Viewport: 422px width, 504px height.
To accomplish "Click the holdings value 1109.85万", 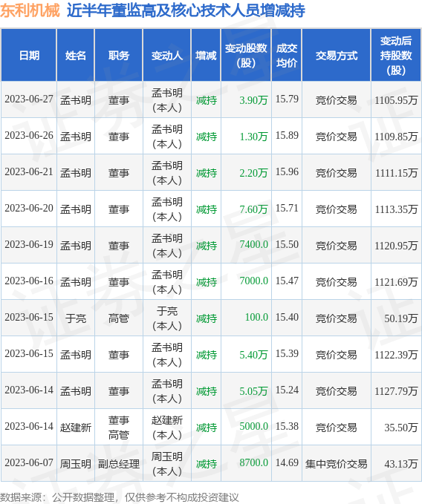I will [x=396, y=137].
